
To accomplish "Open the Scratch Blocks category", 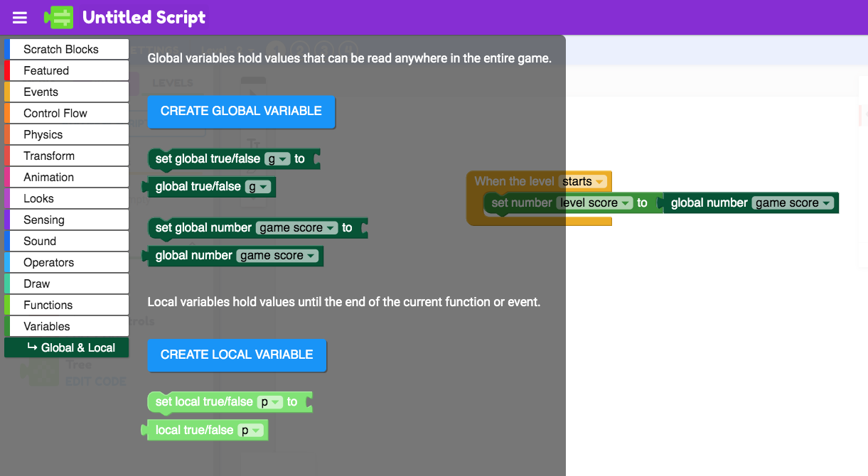I will (67, 49).
